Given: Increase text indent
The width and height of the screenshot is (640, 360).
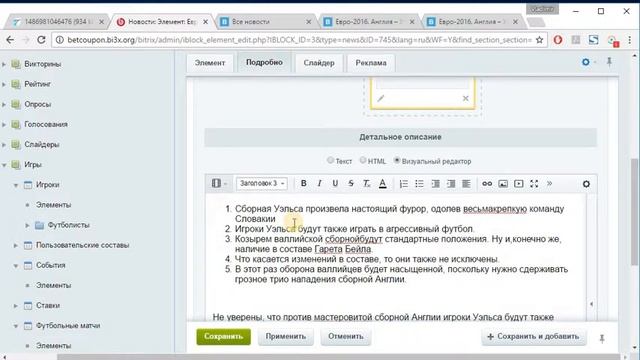Looking at the screenshot, I should (x=451, y=184).
